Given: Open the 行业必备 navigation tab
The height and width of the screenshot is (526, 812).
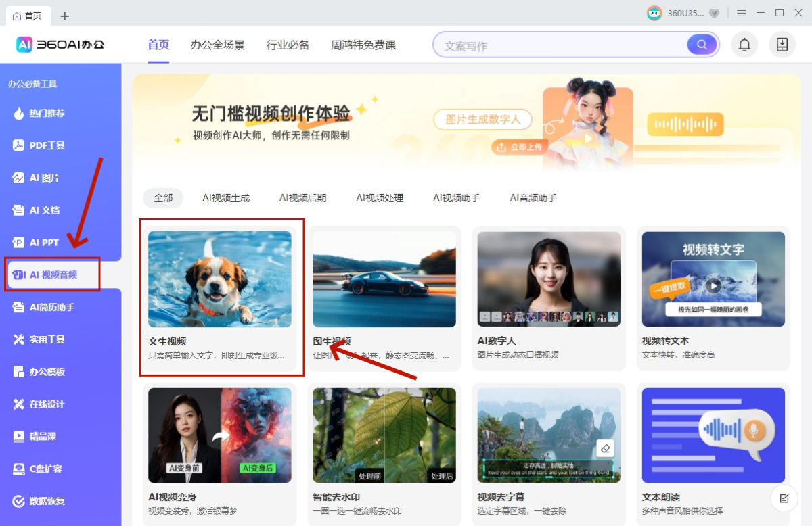Looking at the screenshot, I should tap(288, 45).
